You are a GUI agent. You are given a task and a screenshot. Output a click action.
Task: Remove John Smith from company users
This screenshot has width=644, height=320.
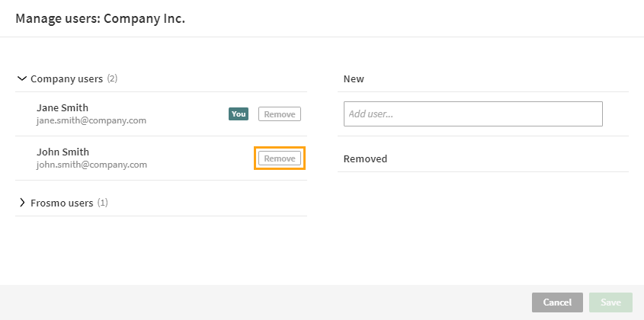tap(280, 158)
